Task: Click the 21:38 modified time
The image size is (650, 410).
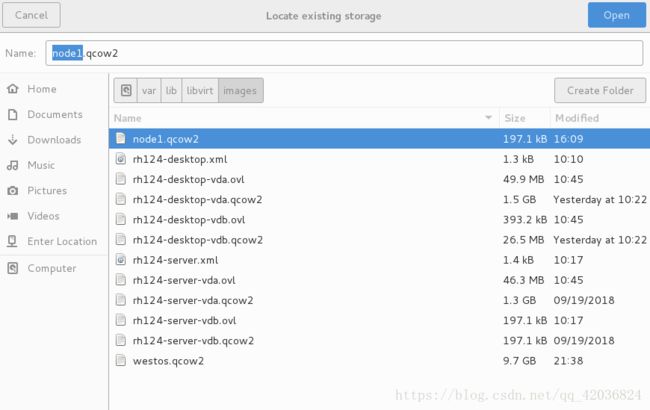Action: pos(568,361)
